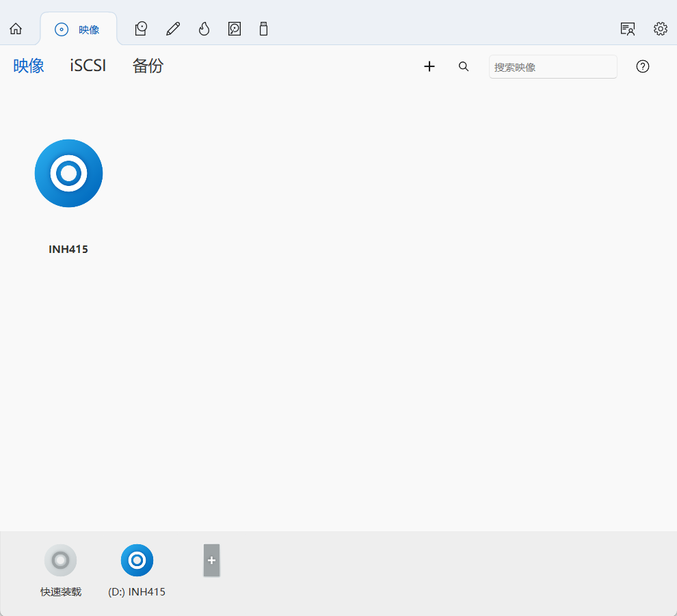The image size is (677, 616).
Task: Select the 映像 section heading
Action: pos(29,66)
